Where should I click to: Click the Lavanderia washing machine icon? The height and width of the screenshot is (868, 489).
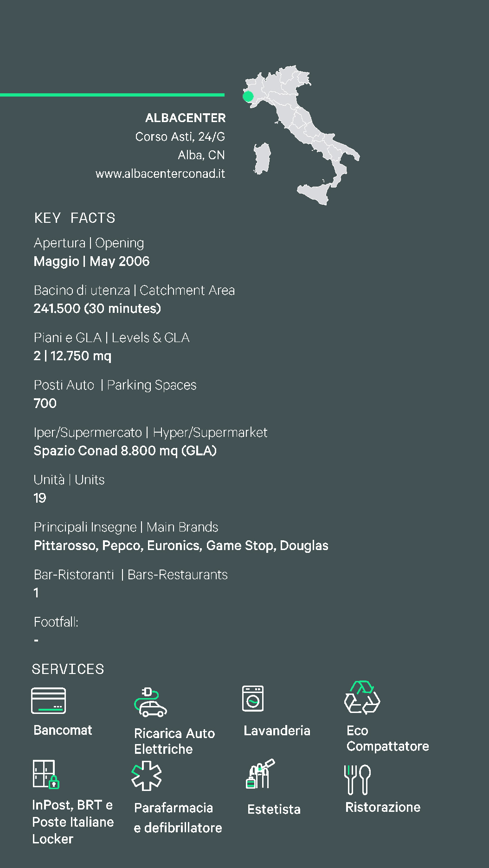click(253, 698)
